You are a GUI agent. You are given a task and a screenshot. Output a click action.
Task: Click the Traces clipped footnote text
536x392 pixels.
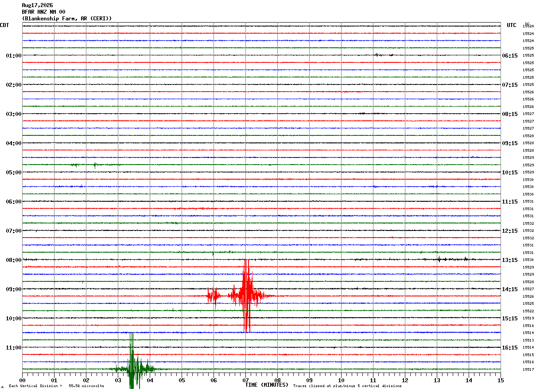point(347,386)
